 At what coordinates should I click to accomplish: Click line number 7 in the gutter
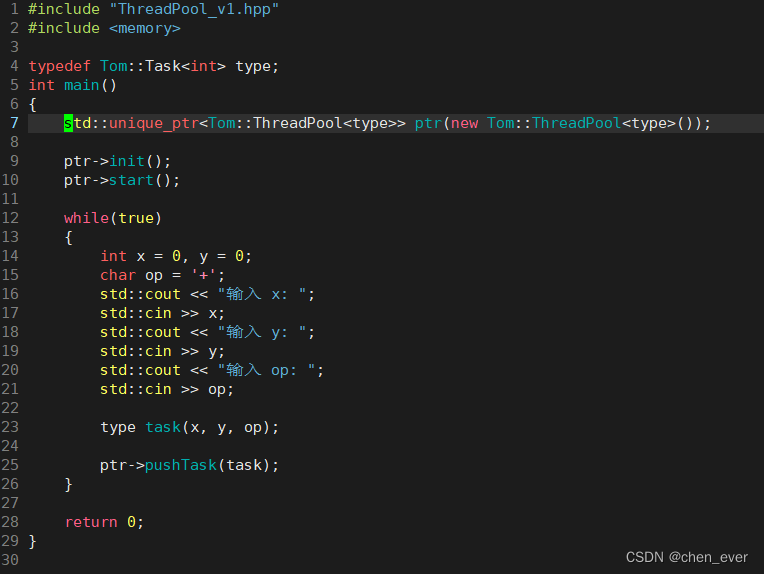[15, 123]
